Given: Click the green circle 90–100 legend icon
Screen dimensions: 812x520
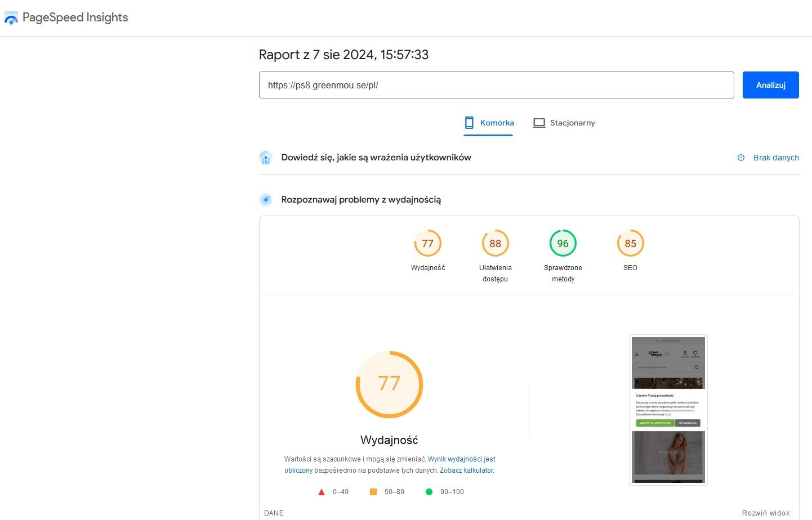Looking at the screenshot, I should click(x=429, y=492).
